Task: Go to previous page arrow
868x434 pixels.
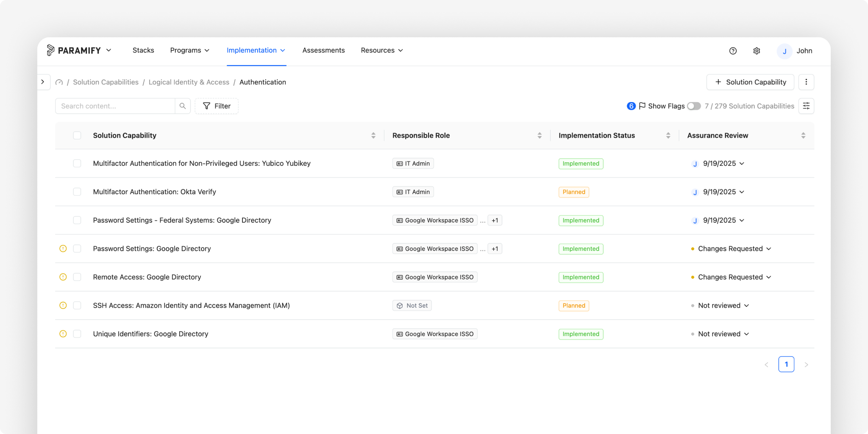Action: [x=766, y=364]
